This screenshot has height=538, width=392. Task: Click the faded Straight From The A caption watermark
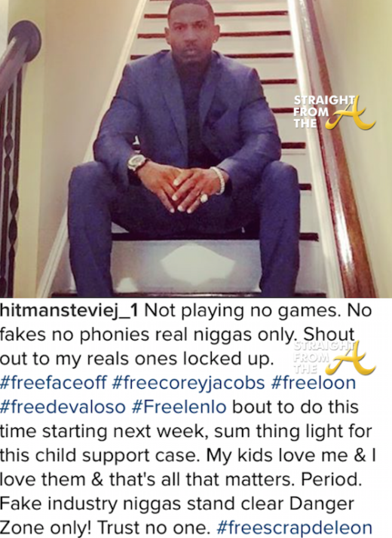click(334, 358)
